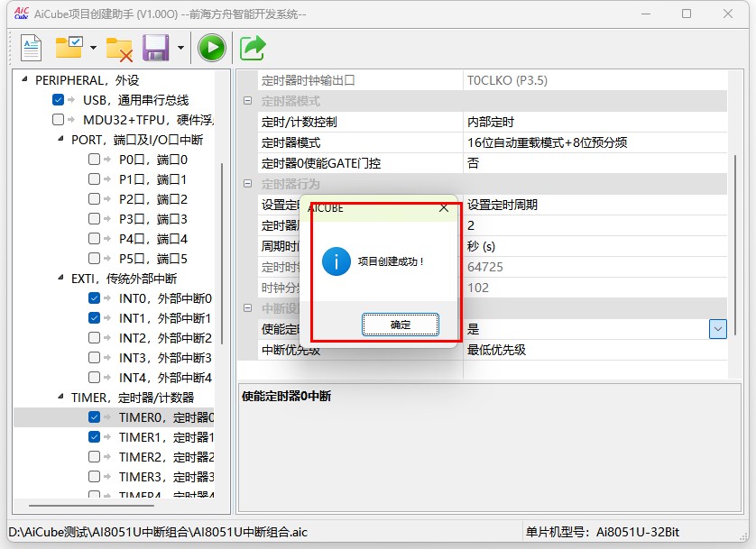Collapse the EXTI 传统外部中断 node
Image resolution: width=756 pixels, height=549 pixels.
60,278
